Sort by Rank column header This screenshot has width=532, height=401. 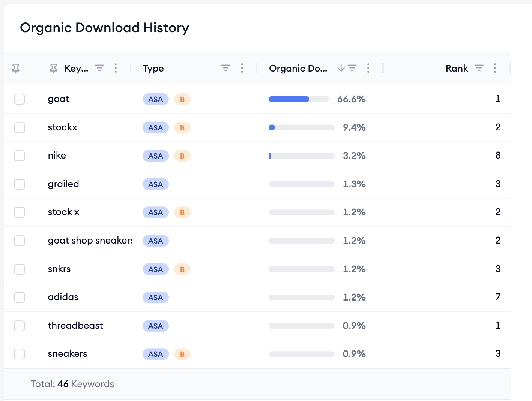click(x=457, y=69)
